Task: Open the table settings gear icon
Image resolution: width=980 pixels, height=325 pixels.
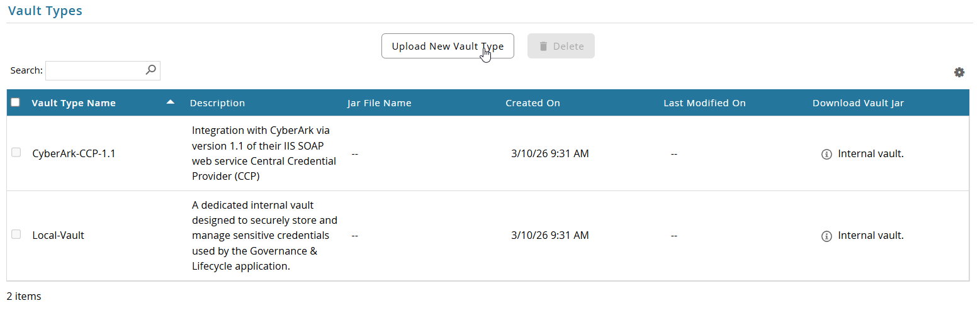Action: 959,72
